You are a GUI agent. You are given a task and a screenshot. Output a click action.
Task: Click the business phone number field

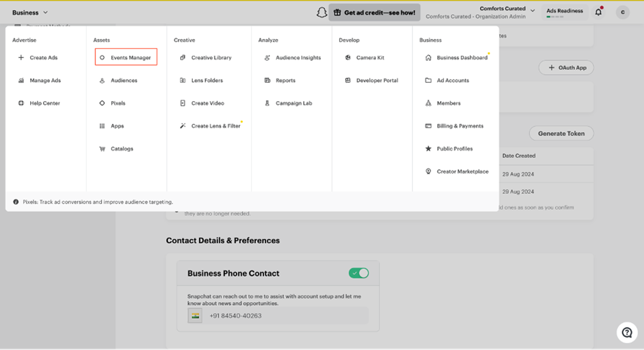click(285, 316)
